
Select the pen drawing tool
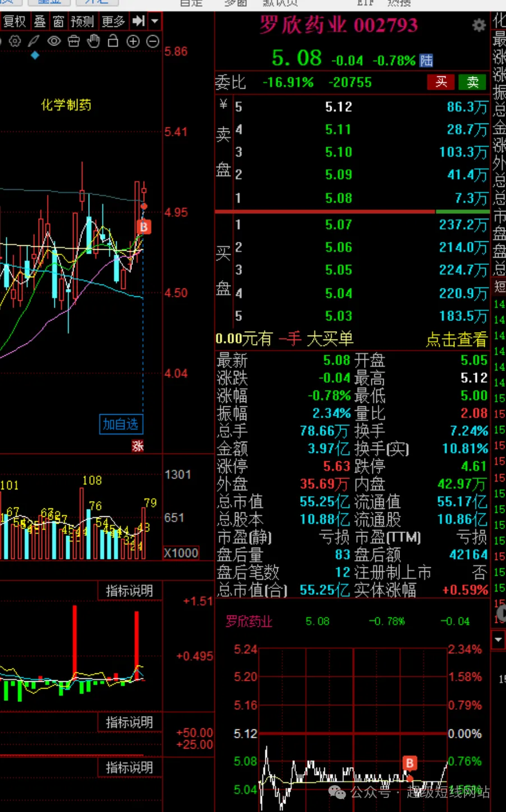click(x=34, y=41)
